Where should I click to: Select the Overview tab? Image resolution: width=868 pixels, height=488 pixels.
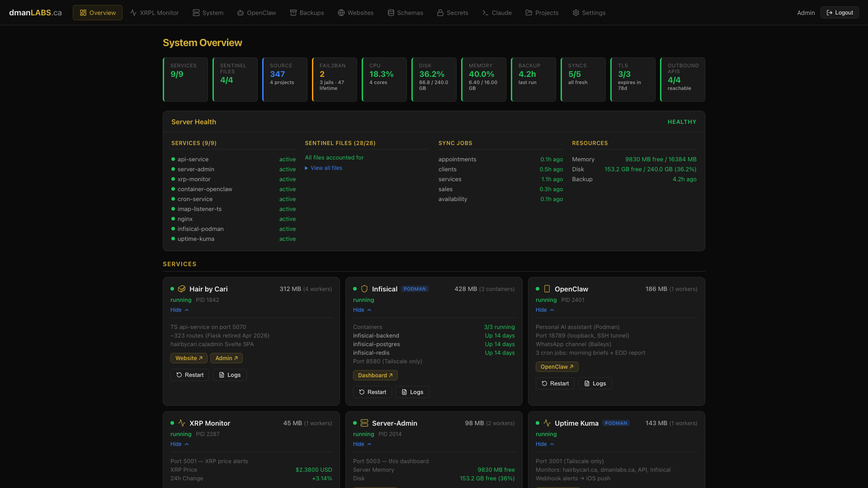[x=98, y=13]
